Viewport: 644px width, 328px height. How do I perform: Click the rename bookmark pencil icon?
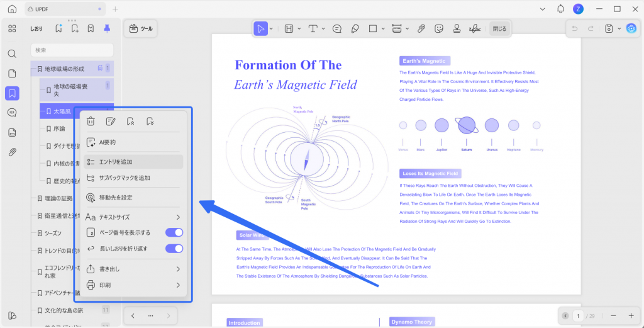[111, 122]
